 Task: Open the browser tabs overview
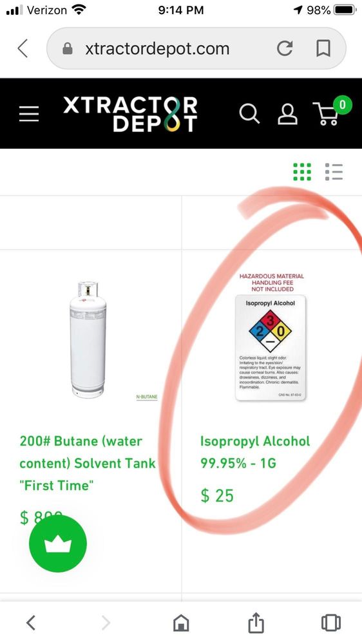(331, 623)
